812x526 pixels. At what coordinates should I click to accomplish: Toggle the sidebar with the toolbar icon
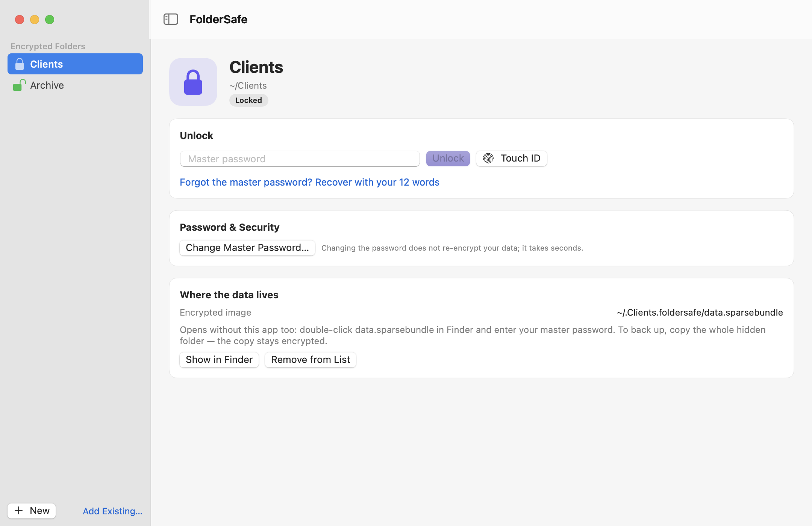171,19
